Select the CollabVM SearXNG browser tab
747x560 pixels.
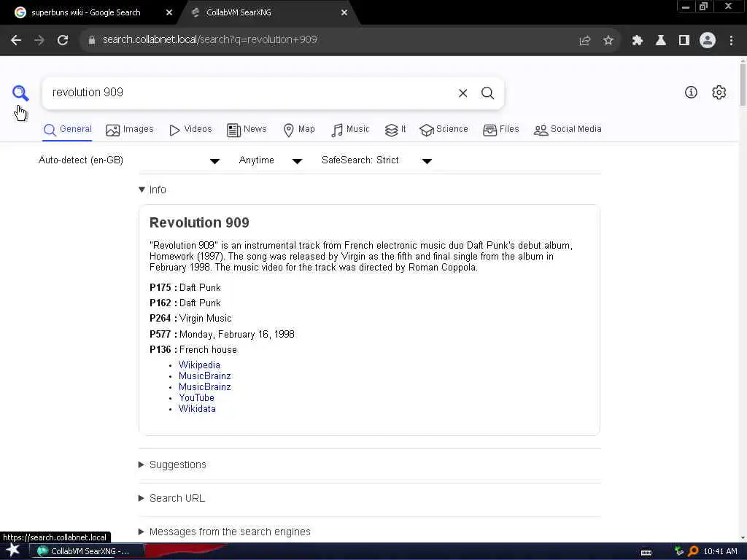click(x=269, y=13)
